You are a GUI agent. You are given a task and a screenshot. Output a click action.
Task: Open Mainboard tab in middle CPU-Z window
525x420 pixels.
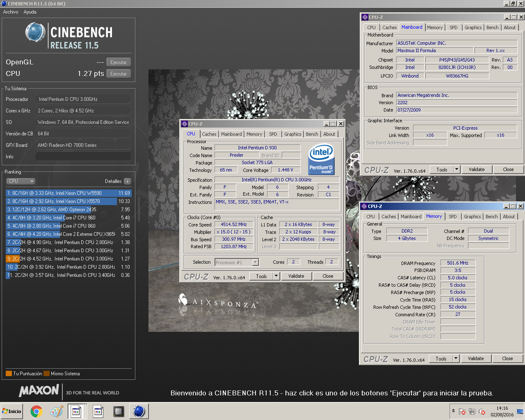click(231, 134)
